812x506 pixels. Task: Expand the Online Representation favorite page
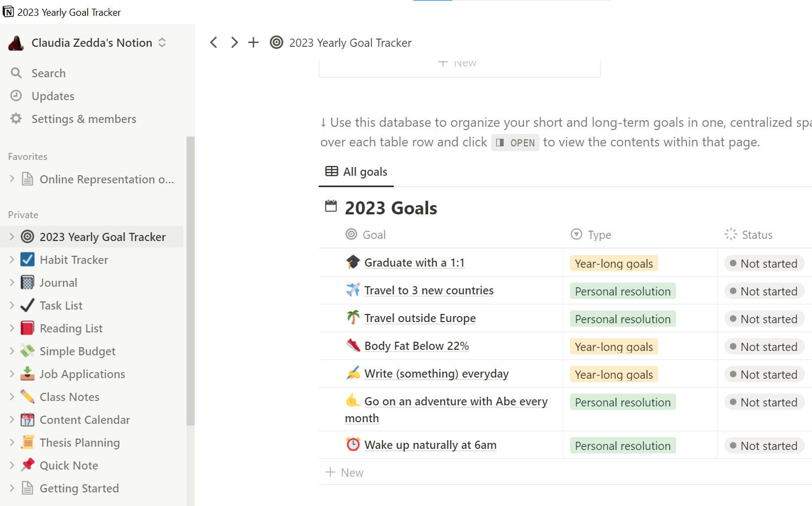pos(12,179)
